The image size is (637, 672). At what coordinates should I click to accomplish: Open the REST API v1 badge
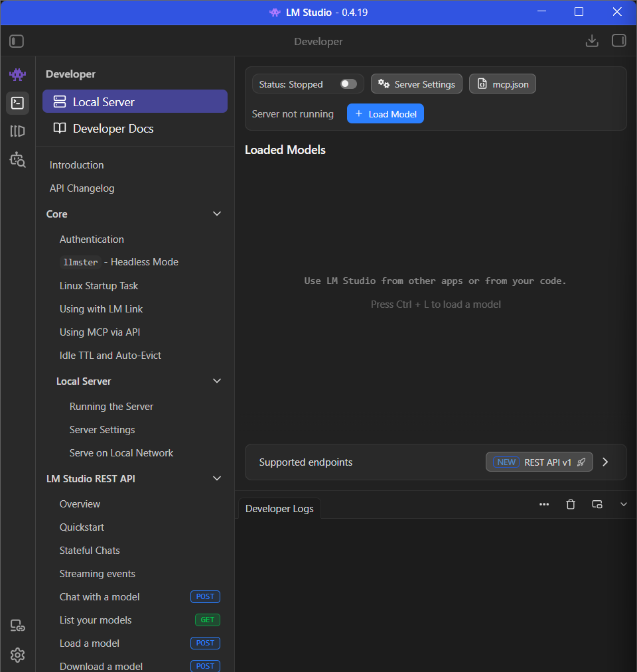point(539,462)
